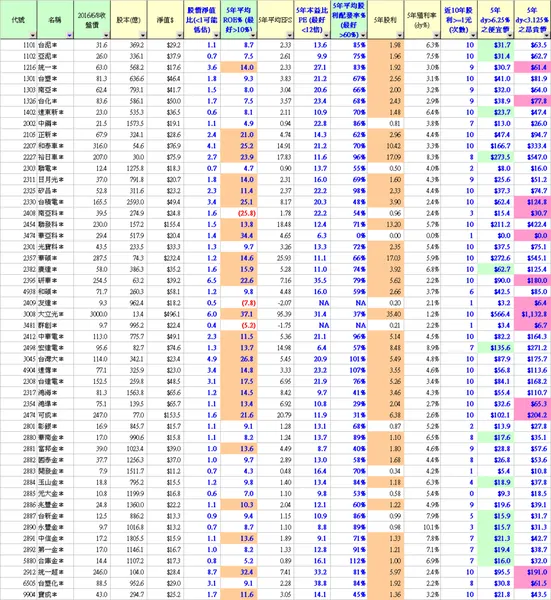Image resolution: width=551 pixels, height=600 pixels.
Task: Open the 5年平均股利配發率% column filter dropdown
Action: tap(363, 36)
